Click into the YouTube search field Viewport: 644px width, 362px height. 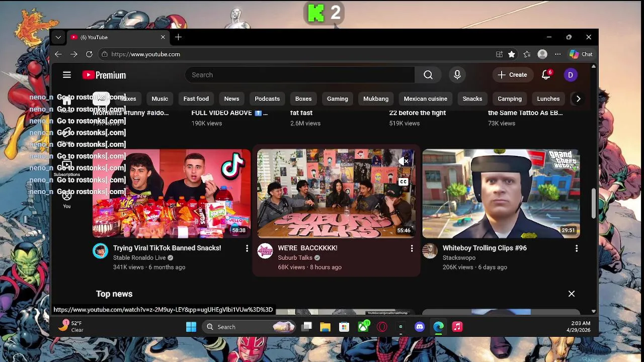[x=300, y=75]
